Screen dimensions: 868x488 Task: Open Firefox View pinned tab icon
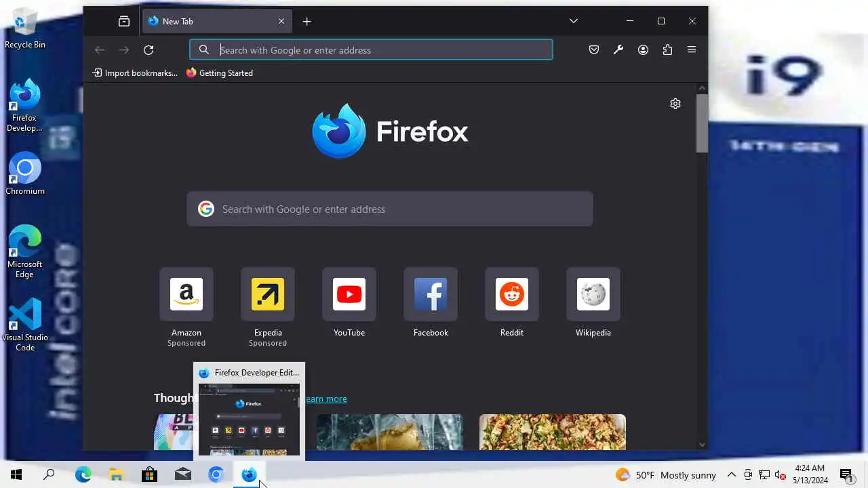124,22
